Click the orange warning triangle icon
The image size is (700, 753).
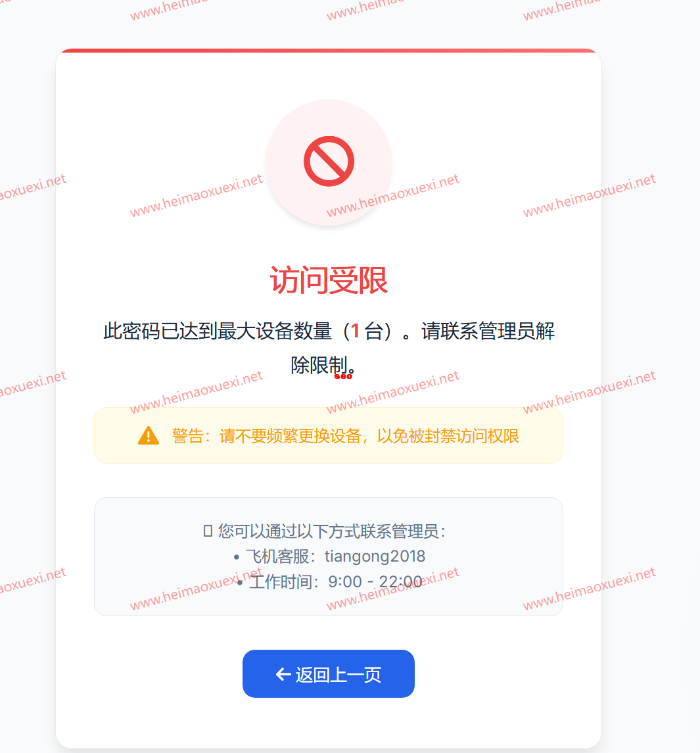pyautogui.click(x=149, y=435)
